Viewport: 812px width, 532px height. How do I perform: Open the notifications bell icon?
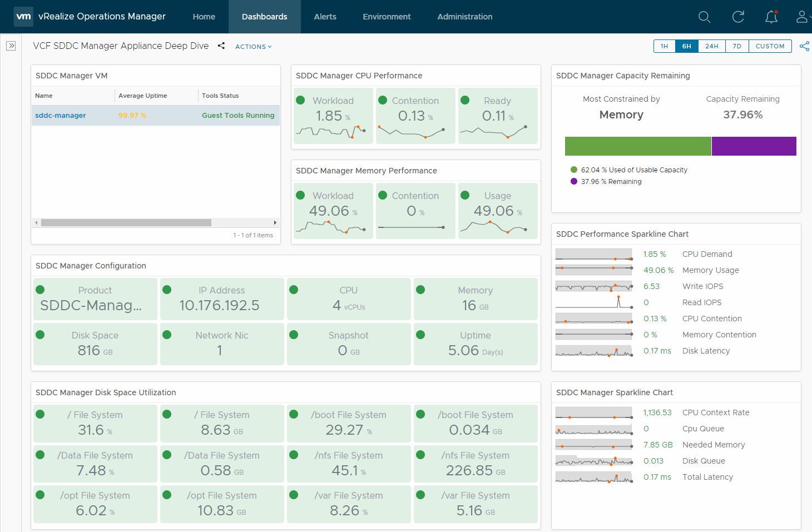(x=771, y=17)
